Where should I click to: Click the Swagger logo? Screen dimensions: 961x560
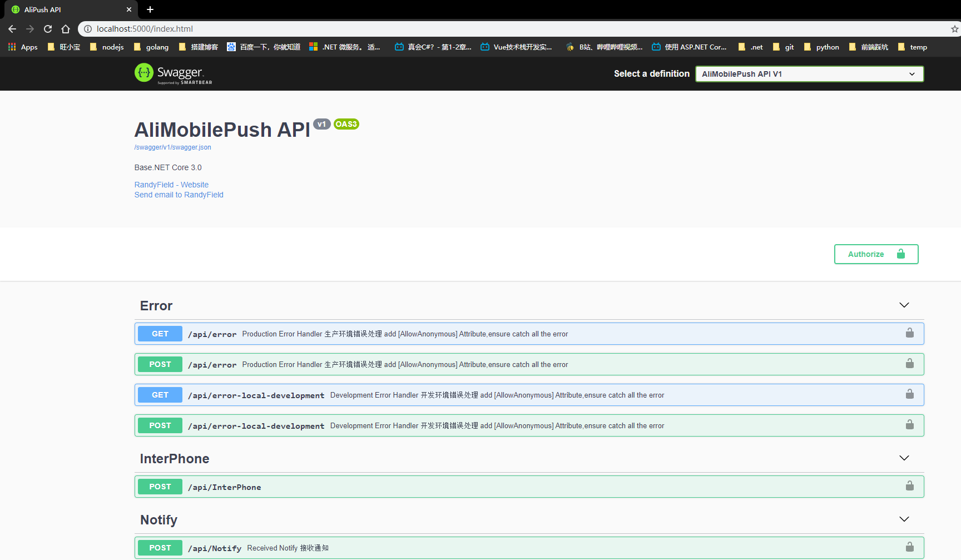click(x=174, y=73)
